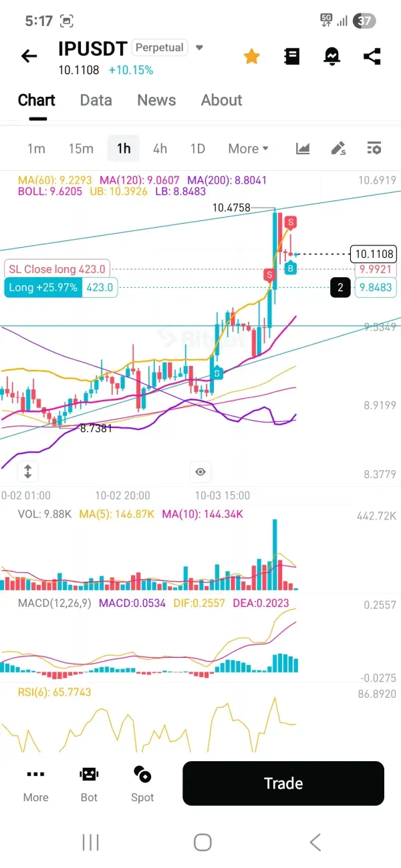The height and width of the screenshot is (868, 401).
Task: Open the notebook guide icon
Action: [x=291, y=56]
